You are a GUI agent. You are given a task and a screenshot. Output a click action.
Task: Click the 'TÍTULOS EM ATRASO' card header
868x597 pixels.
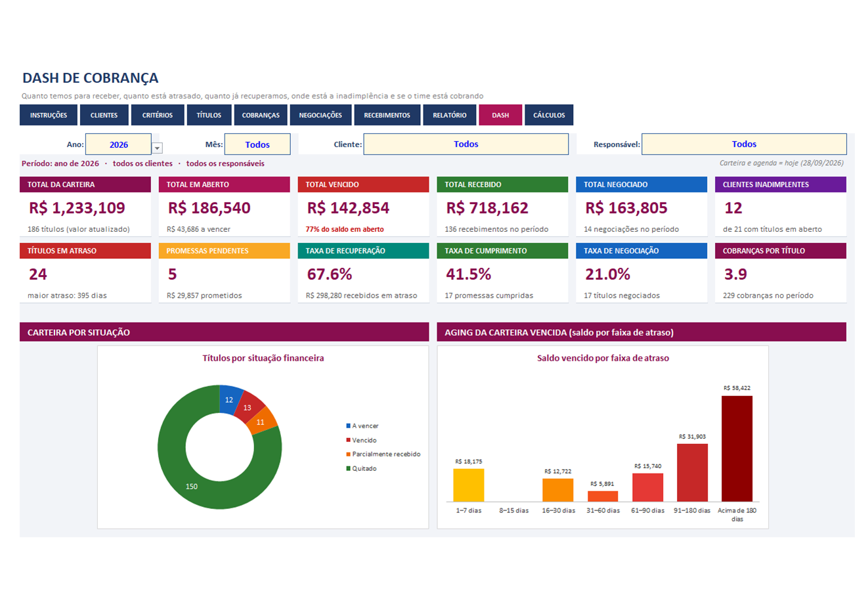[x=85, y=251]
